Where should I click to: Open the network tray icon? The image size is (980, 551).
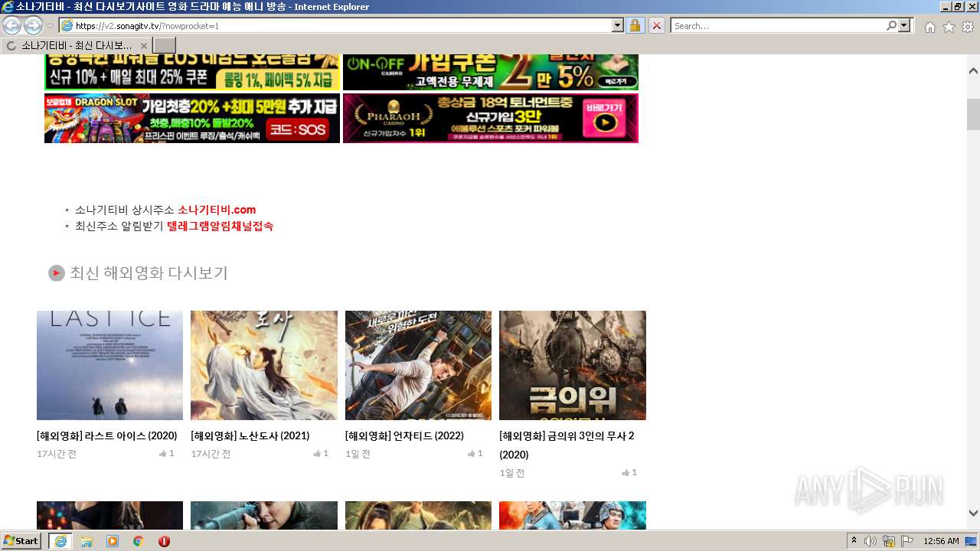coord(889,541)
